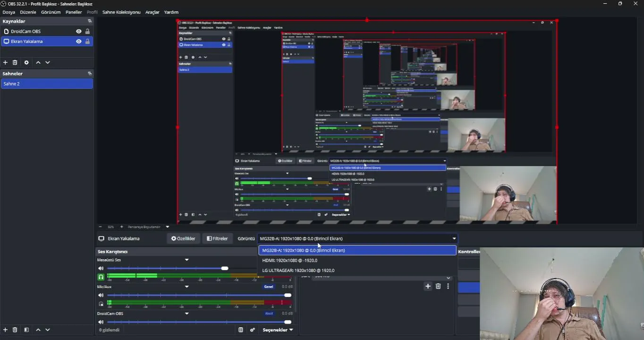Open advanced audio properties gears icon
The width and height of the screenshot is (644, 340).
(253, 330)
